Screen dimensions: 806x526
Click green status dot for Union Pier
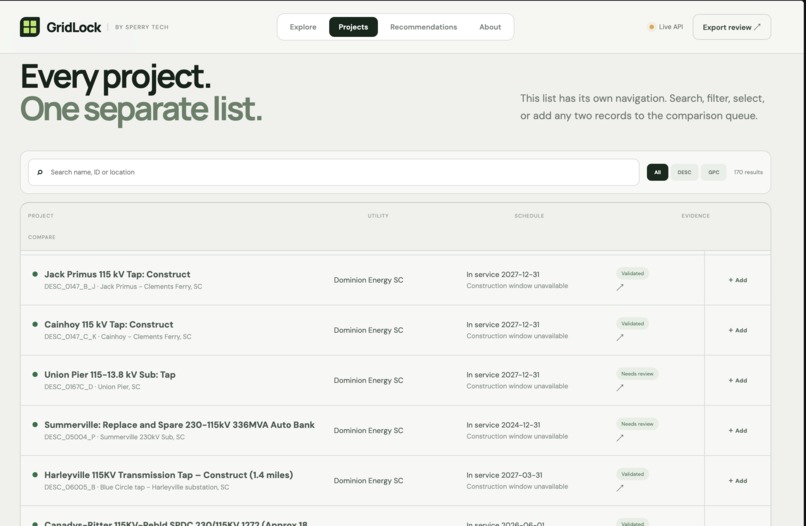(35, 374)
